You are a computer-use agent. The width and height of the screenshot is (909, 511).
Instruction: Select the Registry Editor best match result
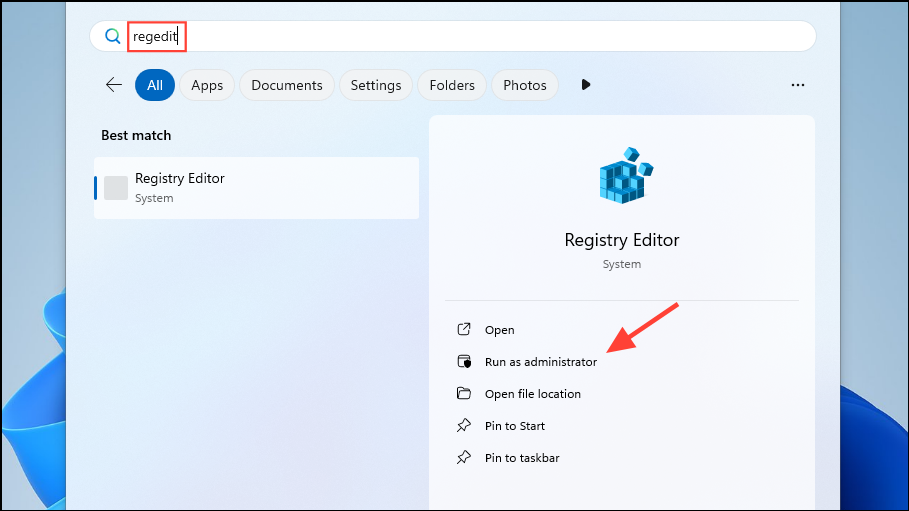pos(256,188)
